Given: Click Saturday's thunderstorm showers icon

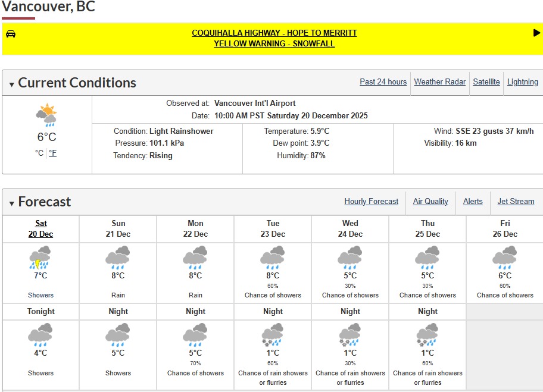Looking at the screenshot, I should pos(40,258).
